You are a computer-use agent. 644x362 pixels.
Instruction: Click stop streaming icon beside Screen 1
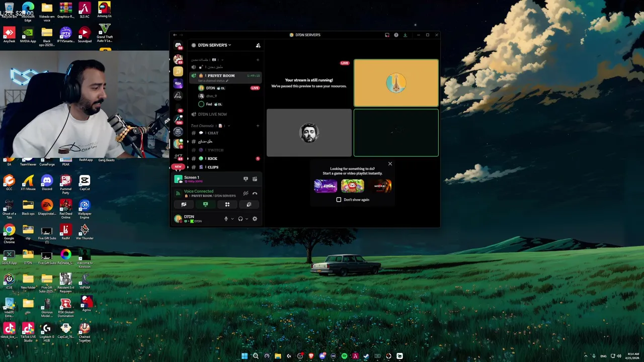click(246, 178)
